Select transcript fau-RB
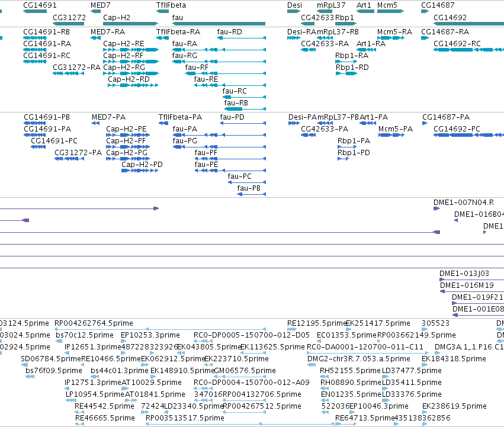Screen dimensions: 504x427 click(x=245, y=109)
